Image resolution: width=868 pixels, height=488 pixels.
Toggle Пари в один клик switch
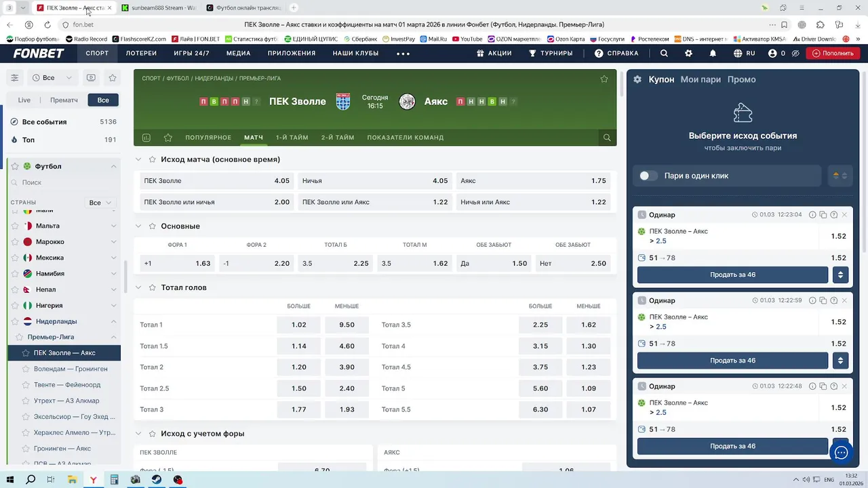[x=648, y=176]
